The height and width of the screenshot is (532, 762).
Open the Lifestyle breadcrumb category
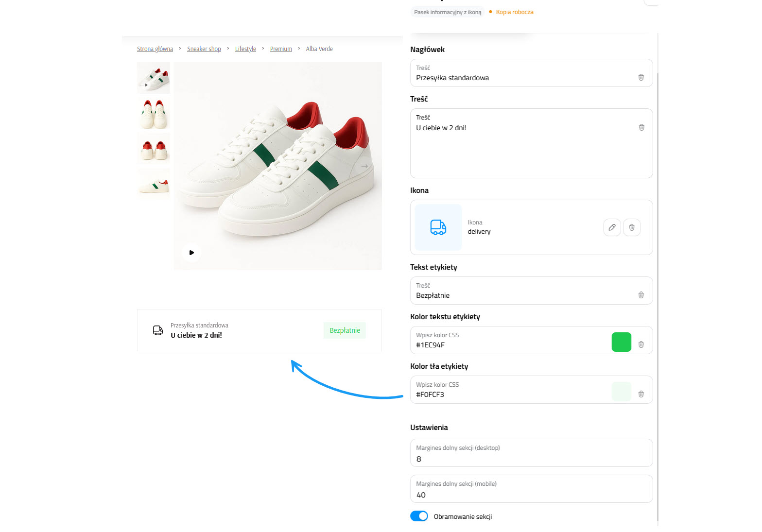click(245, 49)
